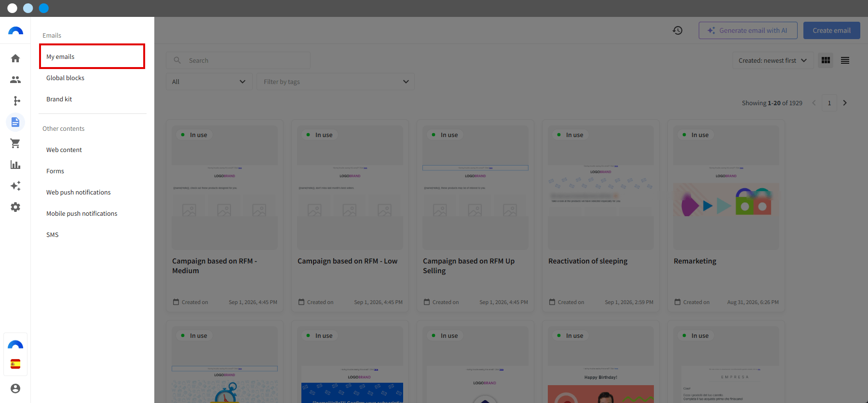Open the user account profile icon

[x=15, y=389]
